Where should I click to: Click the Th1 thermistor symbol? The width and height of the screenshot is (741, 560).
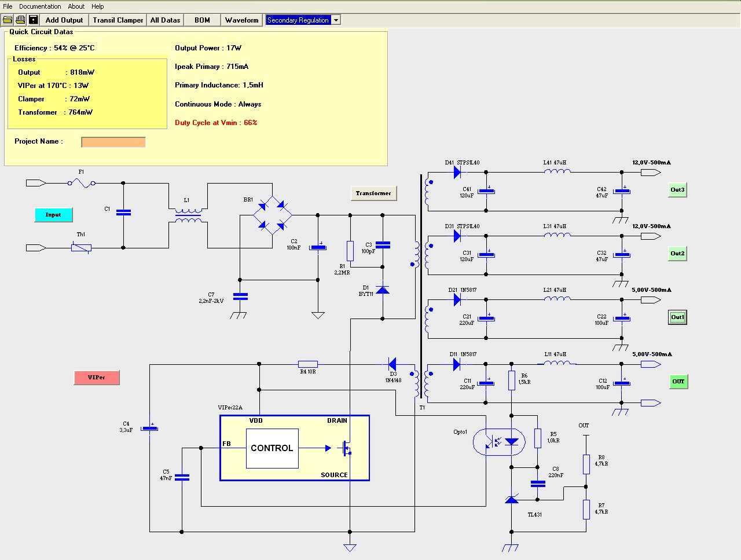(81, 248)
